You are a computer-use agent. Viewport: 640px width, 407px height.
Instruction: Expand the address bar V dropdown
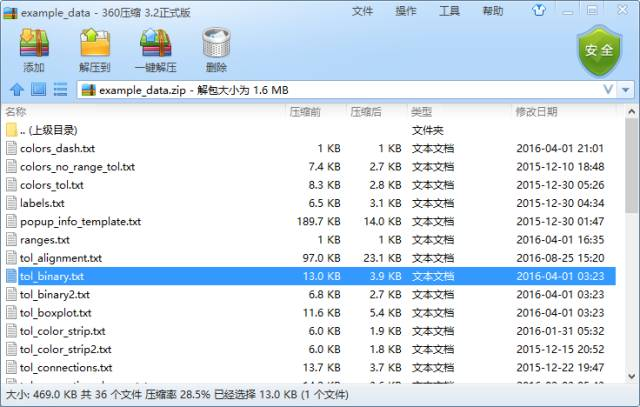(x=608, y=89)
